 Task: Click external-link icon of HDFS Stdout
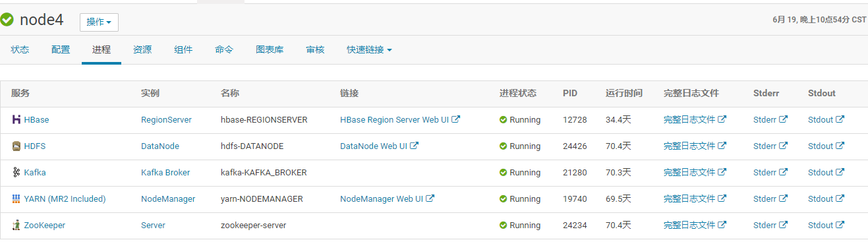pyautogui.click(x=840, y=146)
